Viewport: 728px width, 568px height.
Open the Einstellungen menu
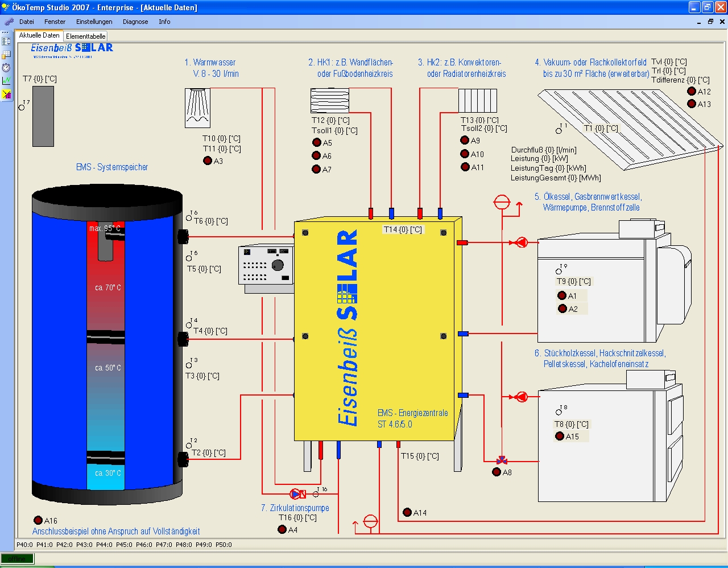[x=94, y=22]
